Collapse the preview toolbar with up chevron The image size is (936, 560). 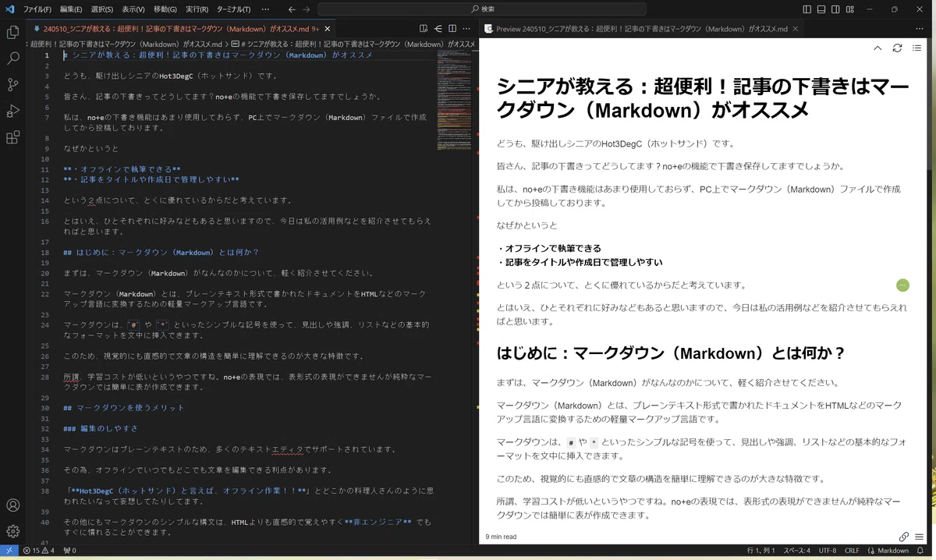tap(877, 48)
